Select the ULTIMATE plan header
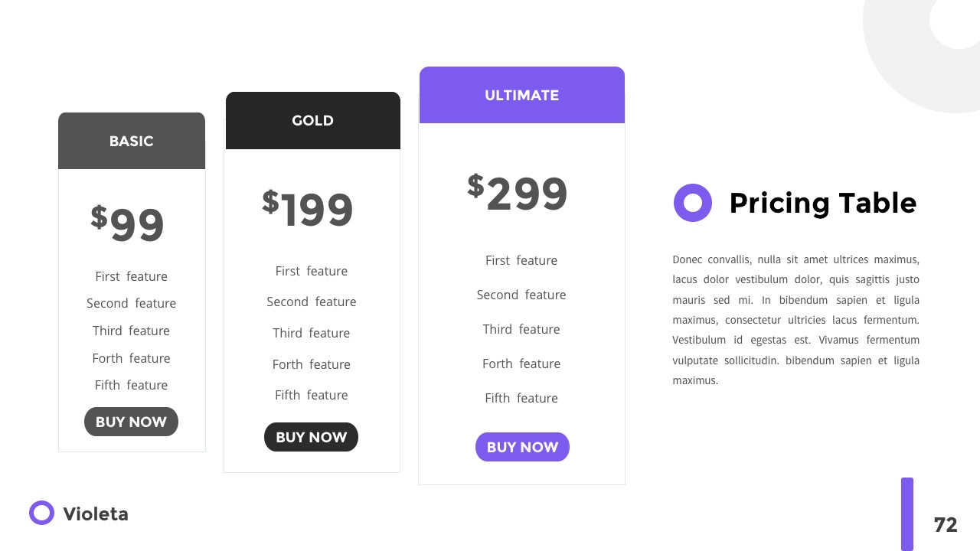 pos(521,95)
